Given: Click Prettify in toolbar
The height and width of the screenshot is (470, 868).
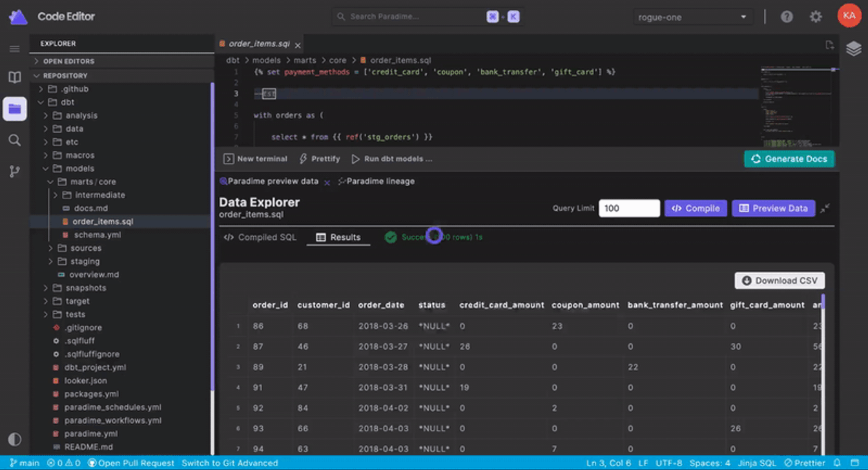Looking at the screenshot, I should click(x=320, y=158).
